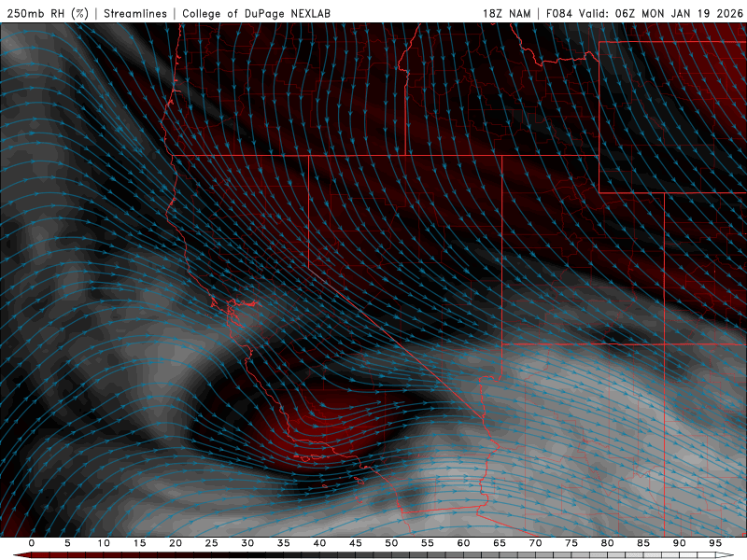Click the '10' value on the color scale
This screenshot has height=560, width=747.
(104, 543)
